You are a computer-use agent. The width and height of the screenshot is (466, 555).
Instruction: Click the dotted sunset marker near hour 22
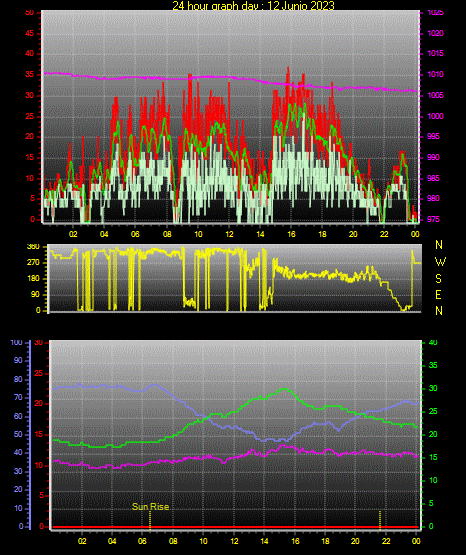[x=380, y=520]
